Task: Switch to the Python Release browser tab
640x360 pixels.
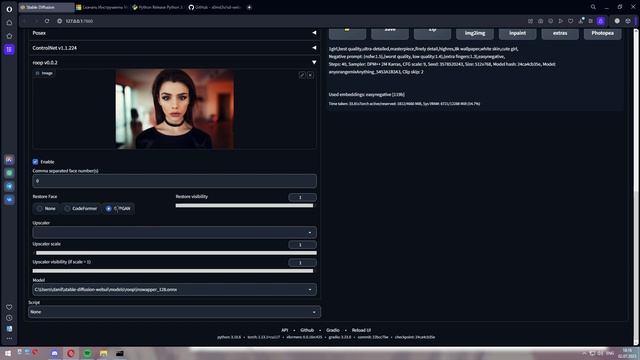Action: click(158, 7)
